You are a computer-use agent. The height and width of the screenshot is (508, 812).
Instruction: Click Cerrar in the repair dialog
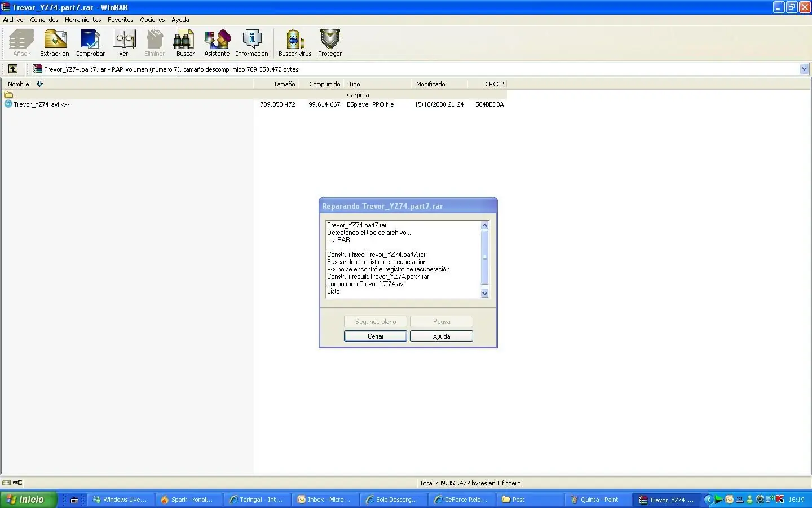(376, 336)
